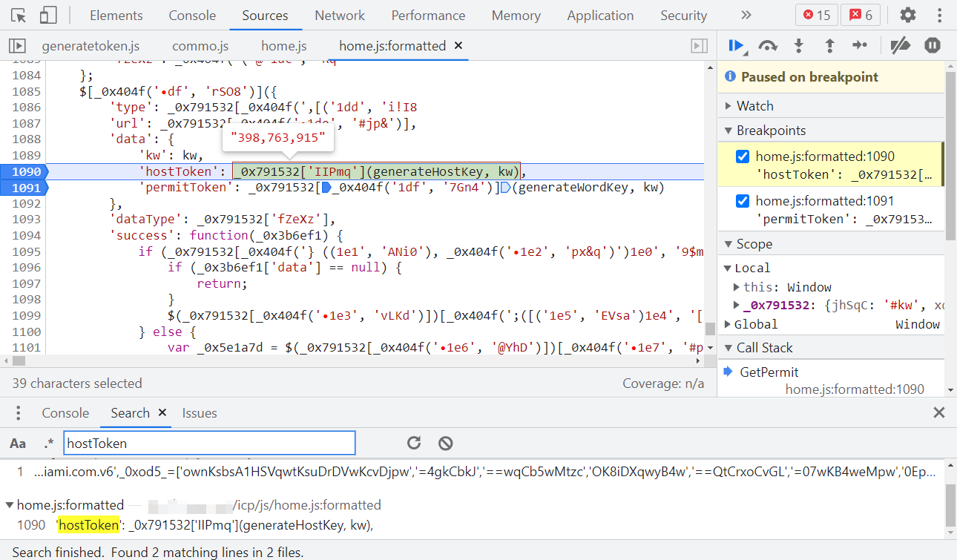Toggle pause on exceptions
The height and width of the screenshot is (560, 957).
tap(933, 46)
